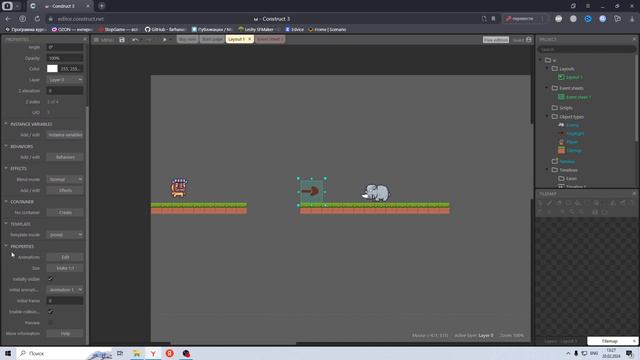Click the Angle input field
640x360 pixels.
coord(65,47)
